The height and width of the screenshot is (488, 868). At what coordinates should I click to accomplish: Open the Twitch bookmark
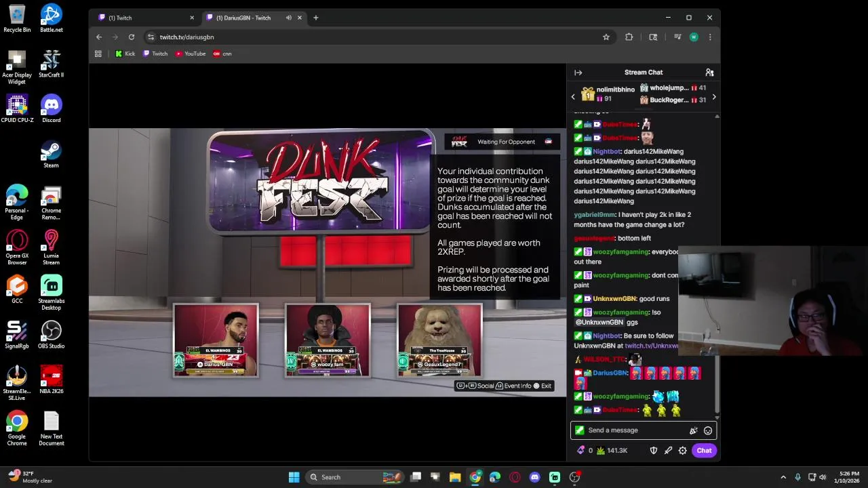coord(155,54)
